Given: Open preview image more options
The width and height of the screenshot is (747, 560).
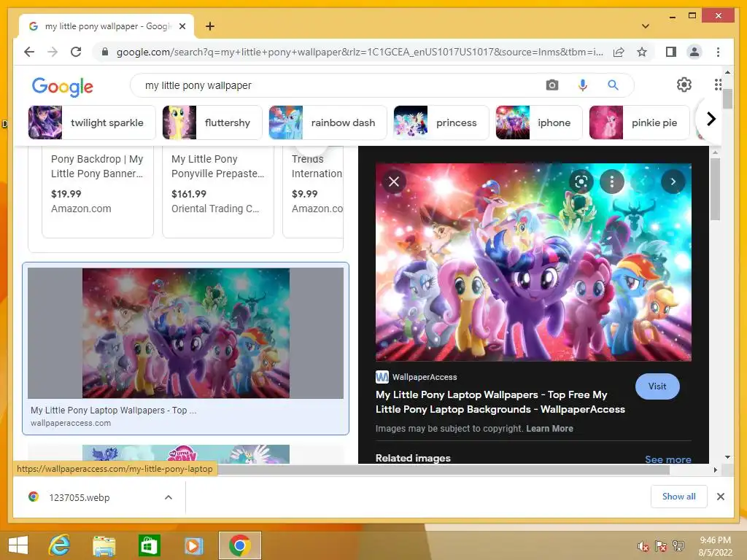Looking at the screenshot, I should (x=612, y=182).
